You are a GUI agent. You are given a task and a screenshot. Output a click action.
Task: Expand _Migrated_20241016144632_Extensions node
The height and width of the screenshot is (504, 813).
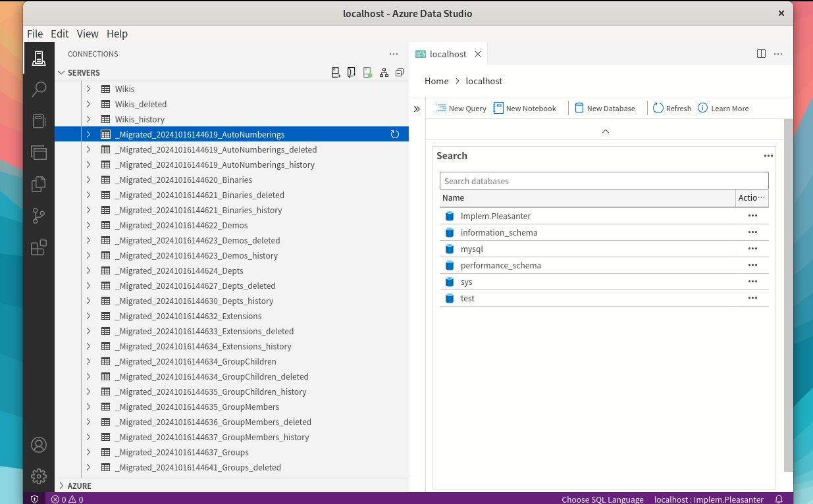click(x=88, y=316)
